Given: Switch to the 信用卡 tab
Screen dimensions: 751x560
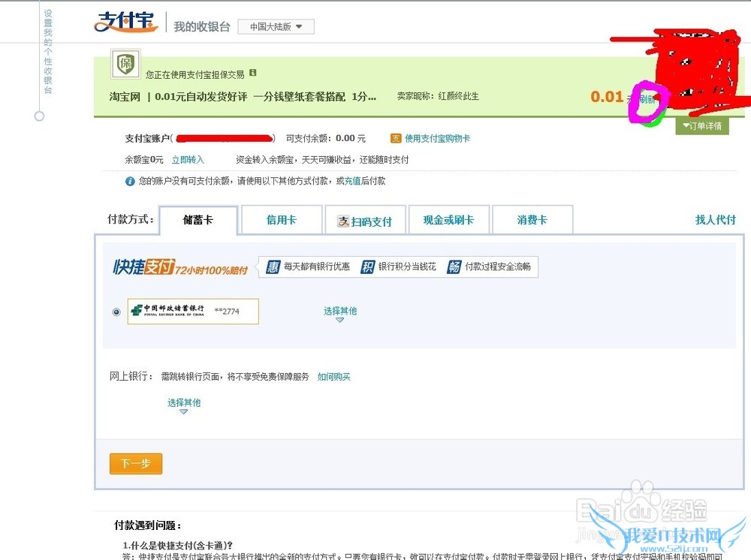Looking at the screenshot, I should click(x=282, y=220).
